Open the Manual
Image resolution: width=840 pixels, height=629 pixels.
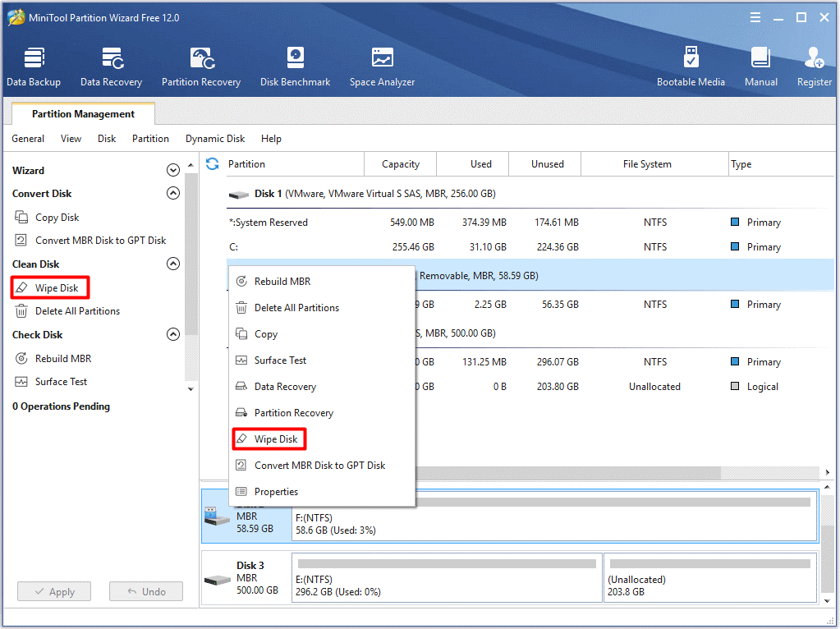[x=760, y=67]
